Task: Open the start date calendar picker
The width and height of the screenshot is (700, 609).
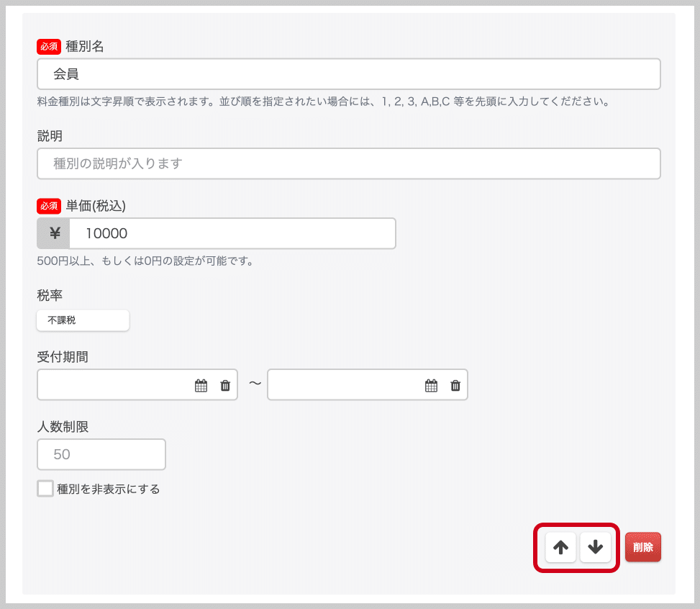Action: (x=201, y=386)
